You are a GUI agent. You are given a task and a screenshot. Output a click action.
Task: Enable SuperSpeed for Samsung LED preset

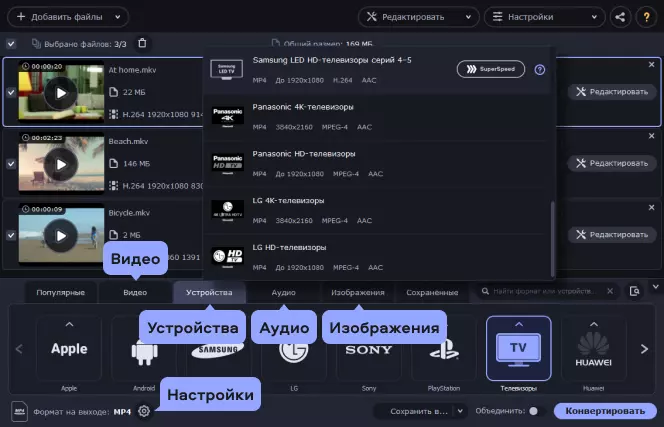(490, 69)
